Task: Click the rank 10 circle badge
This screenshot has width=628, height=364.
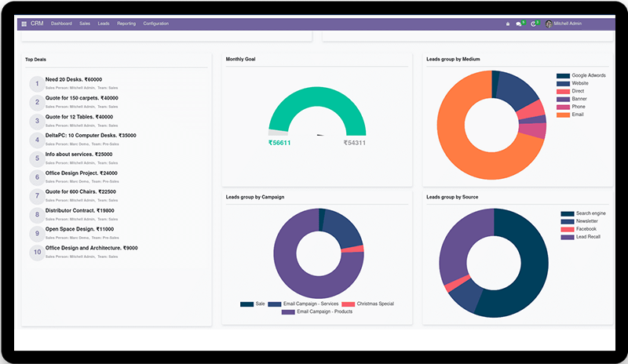Action: pyautogui.click(x=36, y=252)
